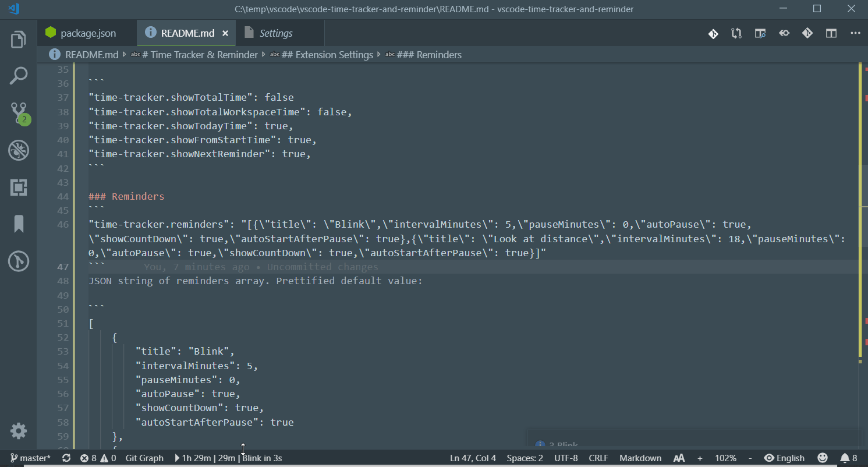Toggle the spell checker eye English item

[784, 458]
